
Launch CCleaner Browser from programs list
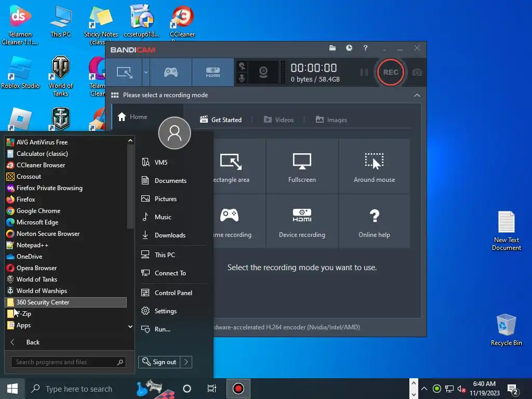[x=66, y=165]
